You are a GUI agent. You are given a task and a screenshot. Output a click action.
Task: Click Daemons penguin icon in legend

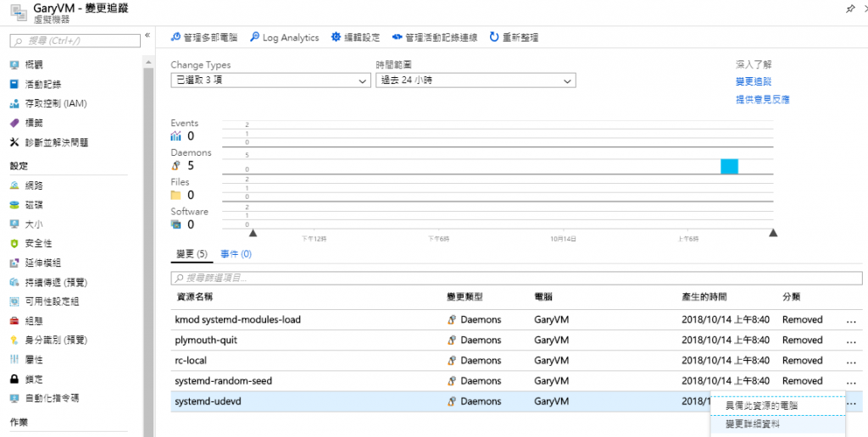[176, 165]
